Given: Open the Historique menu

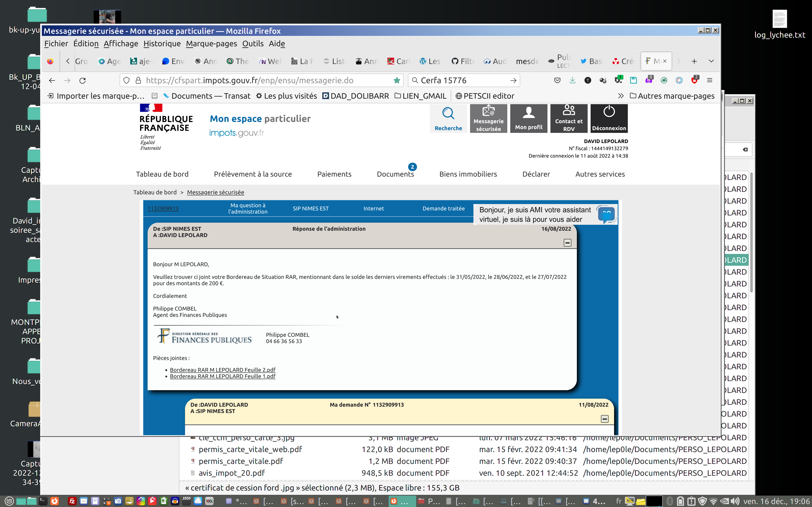Looking at the screenshot, I should 162,44.
